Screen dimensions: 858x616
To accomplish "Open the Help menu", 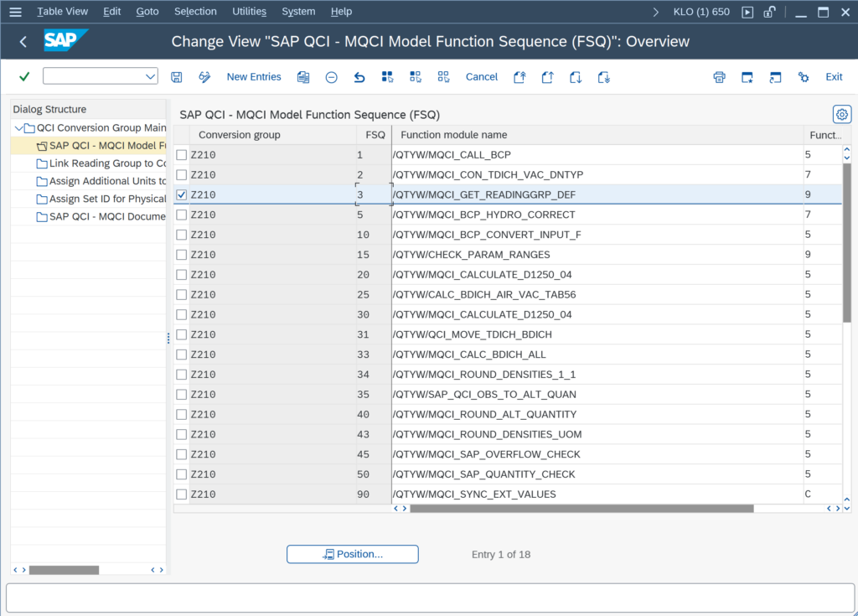I will [342, 12].
